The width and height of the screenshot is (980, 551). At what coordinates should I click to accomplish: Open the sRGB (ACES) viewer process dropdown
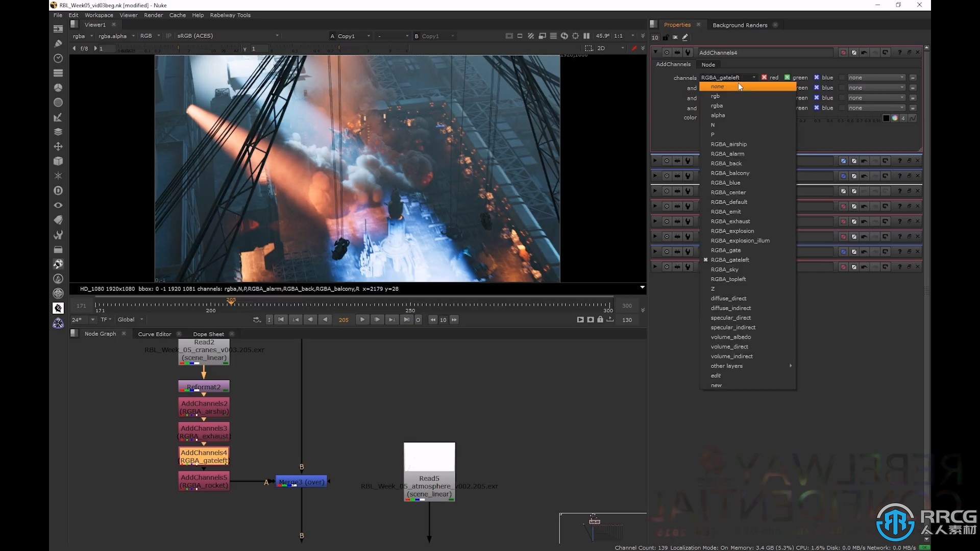point(228,36)
